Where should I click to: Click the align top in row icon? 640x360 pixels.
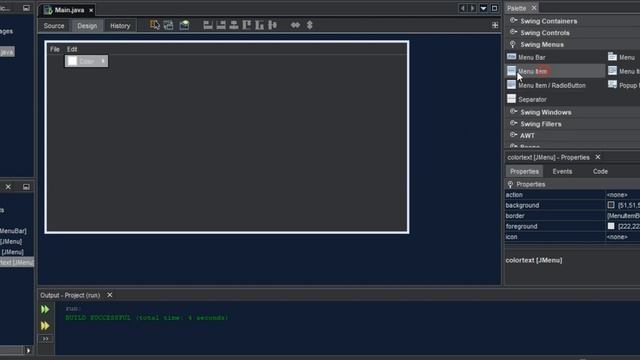tap(247, 25)
